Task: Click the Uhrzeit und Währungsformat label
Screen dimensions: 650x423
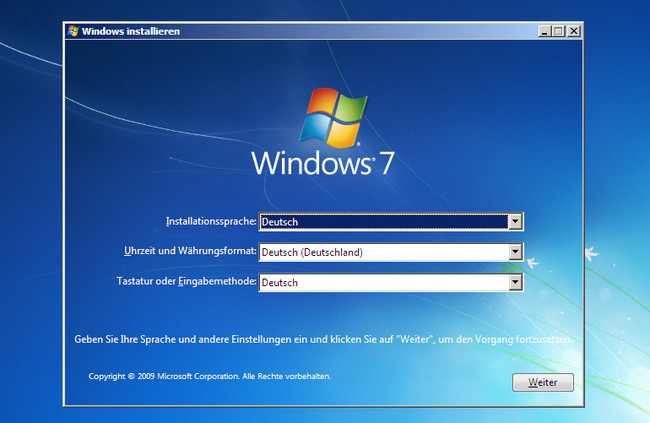Action: [x=190, y=251]
